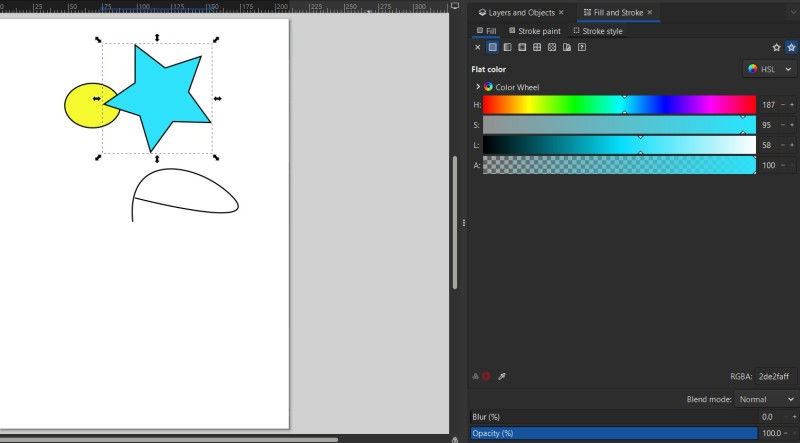This screenshot has height=443, width=800.
Task: Switch to the Fill and Stroke tab
Action: click(x=613, y=12)
